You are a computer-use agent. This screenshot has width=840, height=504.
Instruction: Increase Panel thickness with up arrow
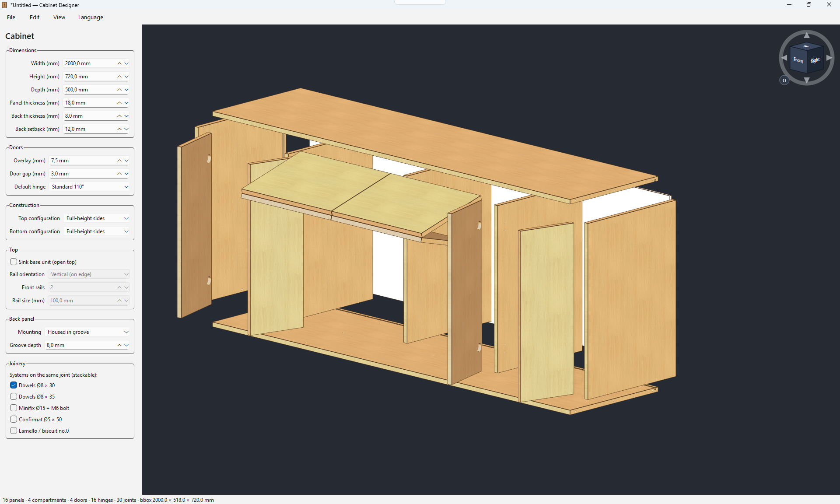coord(119,103)
